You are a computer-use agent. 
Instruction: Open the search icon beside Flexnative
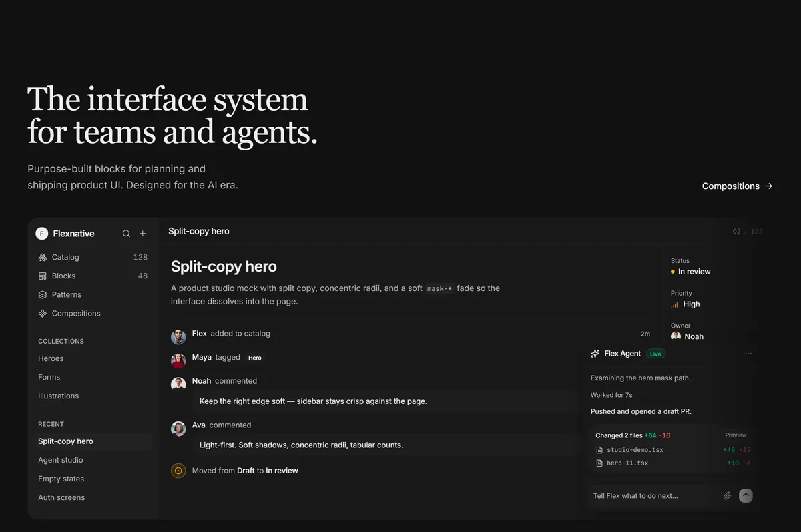coord(126,234)
